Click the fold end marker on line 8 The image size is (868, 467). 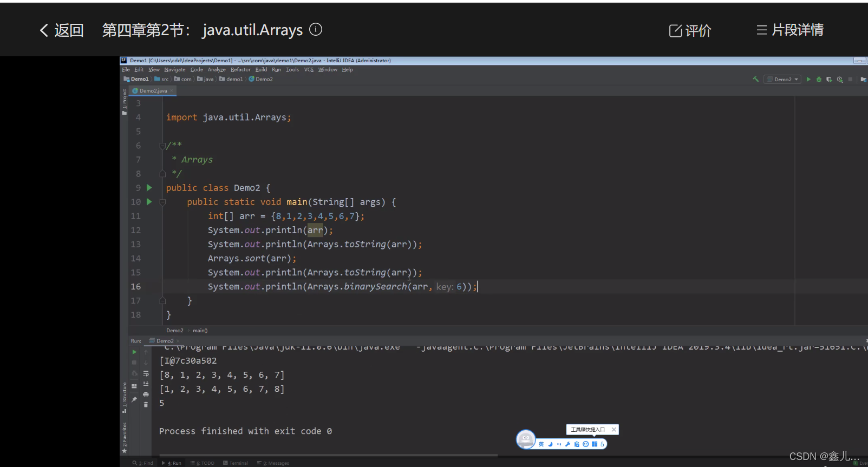[x=162, y=174]
